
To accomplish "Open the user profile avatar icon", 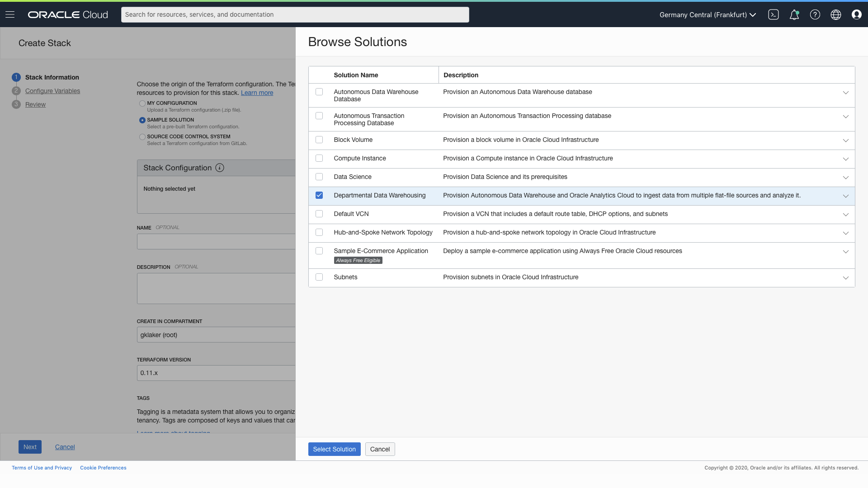I will tap(856, 14).
